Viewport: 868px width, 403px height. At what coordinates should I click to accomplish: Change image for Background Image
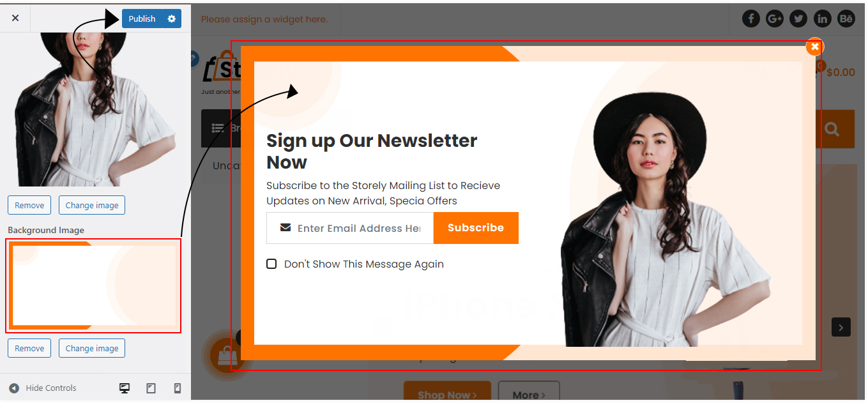[x=92, y=348]
